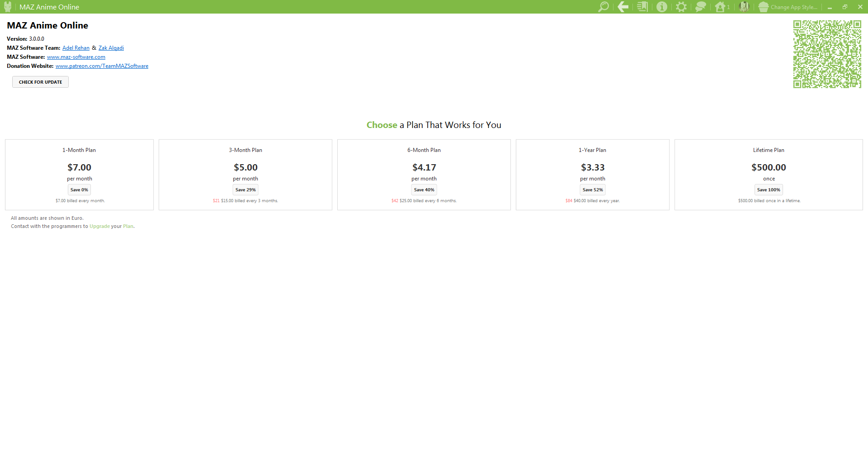Screen dimensions: 868x469
Task: Click the MAZ app logo icon
Action: pyautogui.click(x=8, y=7)
